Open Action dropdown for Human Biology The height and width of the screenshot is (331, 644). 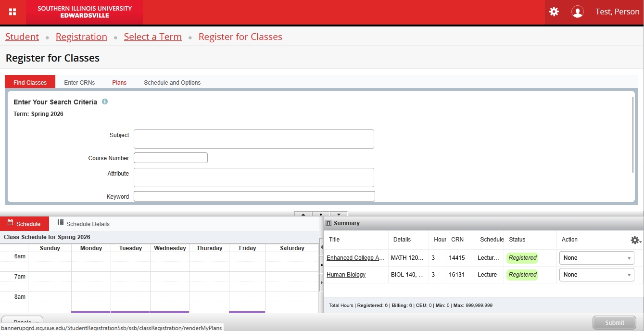(596, 275)
